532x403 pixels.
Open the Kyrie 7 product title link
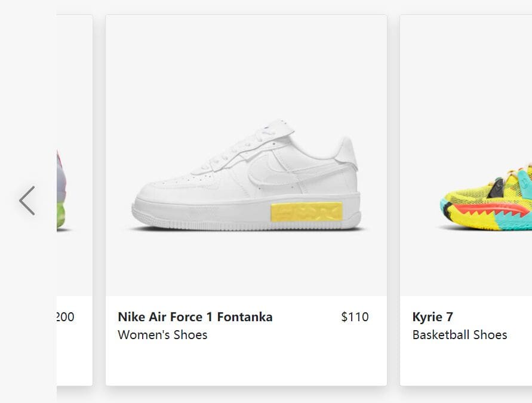coord(433,317)
